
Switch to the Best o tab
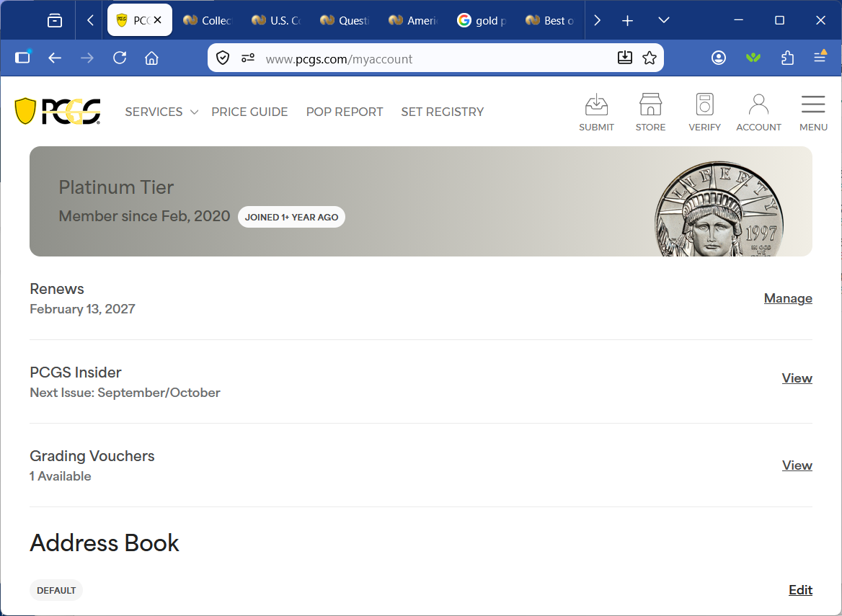click(x=551, y=20)
